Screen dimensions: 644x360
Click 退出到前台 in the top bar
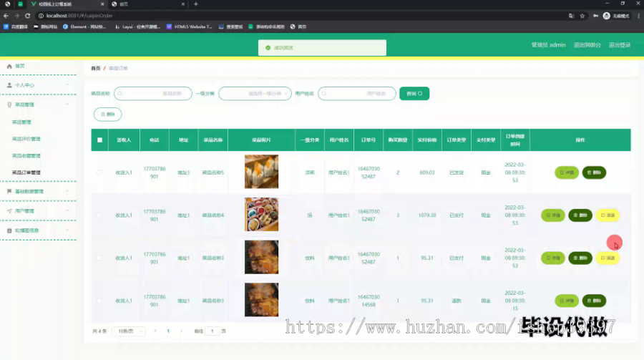tap(587, 45)
